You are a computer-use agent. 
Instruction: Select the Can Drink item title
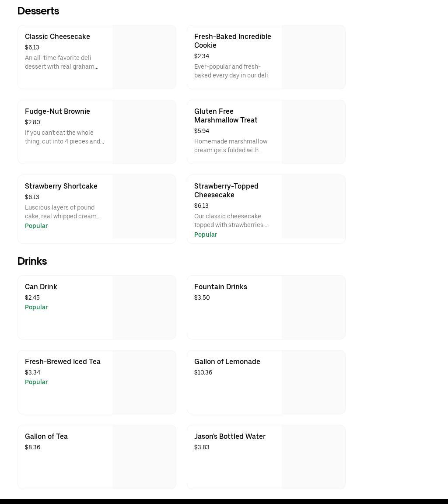coord(41,287)
